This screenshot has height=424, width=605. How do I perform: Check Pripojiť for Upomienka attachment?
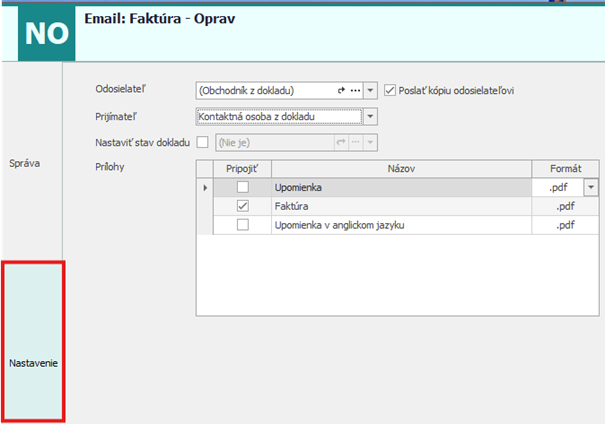[x=241, y=187]
